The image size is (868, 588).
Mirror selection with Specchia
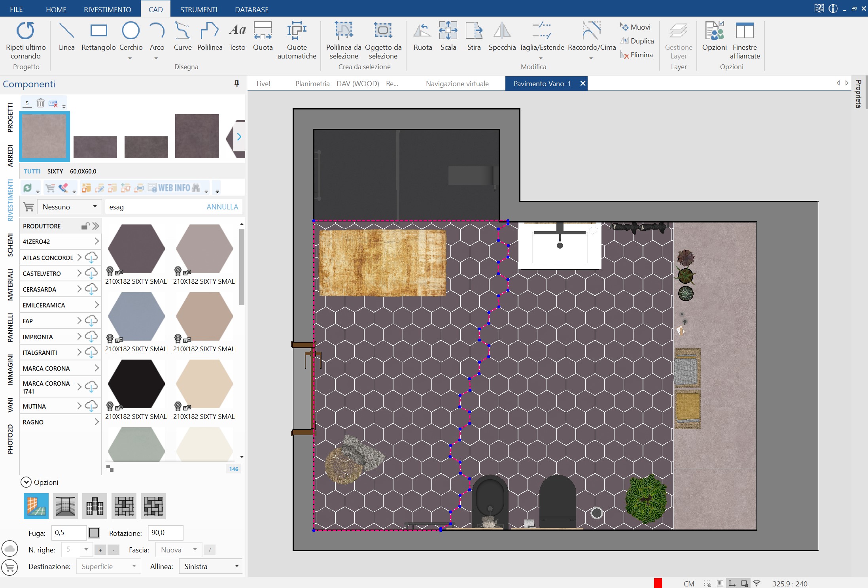coord(502,37)
